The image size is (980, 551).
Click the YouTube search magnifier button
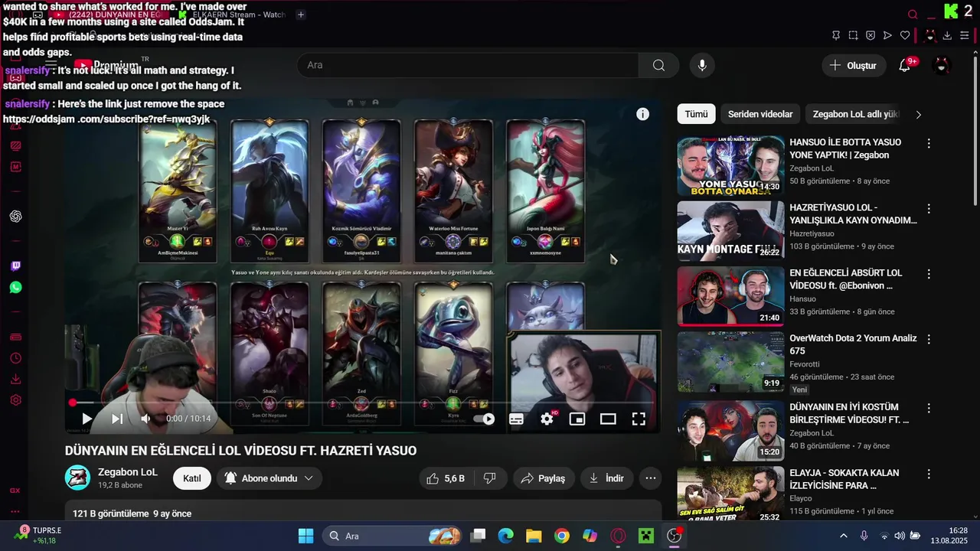click(658, 65)
